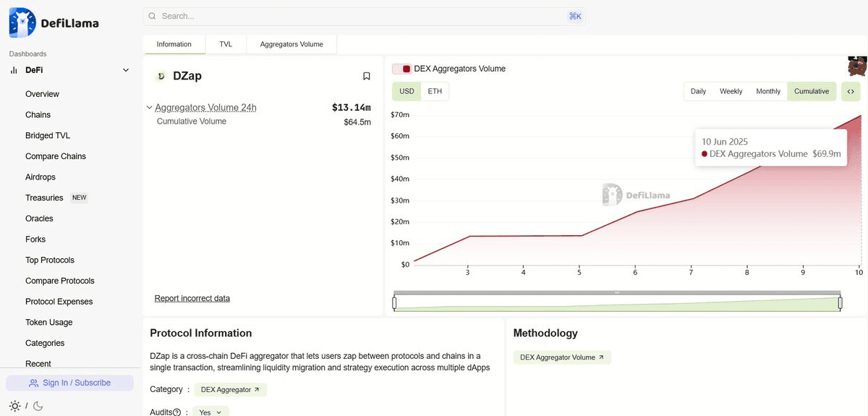This screenshot has height=416, width=868.
Task: Click the DeFi dashboard bar chart icon
Action: [x=14, y=70]
